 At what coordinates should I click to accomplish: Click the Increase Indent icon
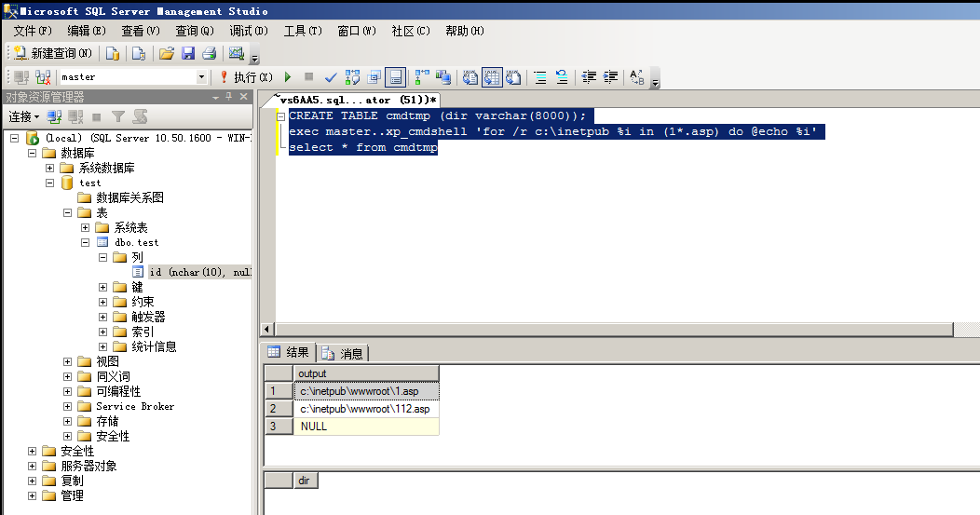(610, 77)
